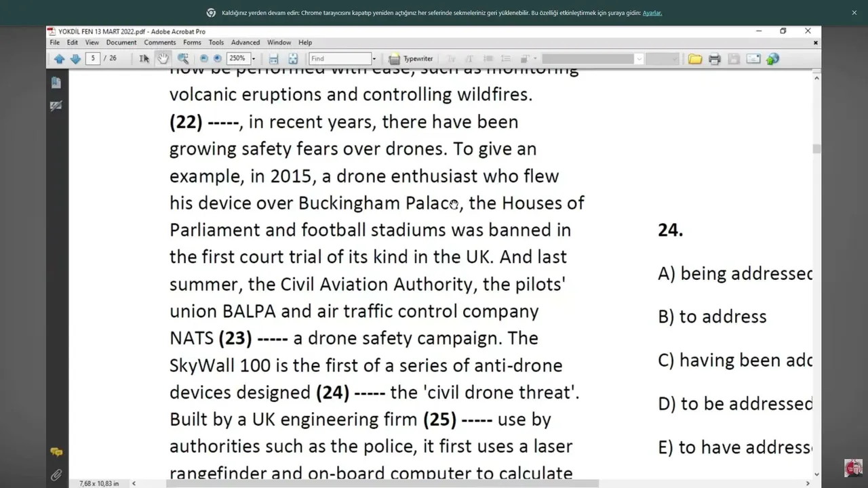Click the presenter avatar thumbnail
Viewport: 868px width, 488px height.
[853, 468]
